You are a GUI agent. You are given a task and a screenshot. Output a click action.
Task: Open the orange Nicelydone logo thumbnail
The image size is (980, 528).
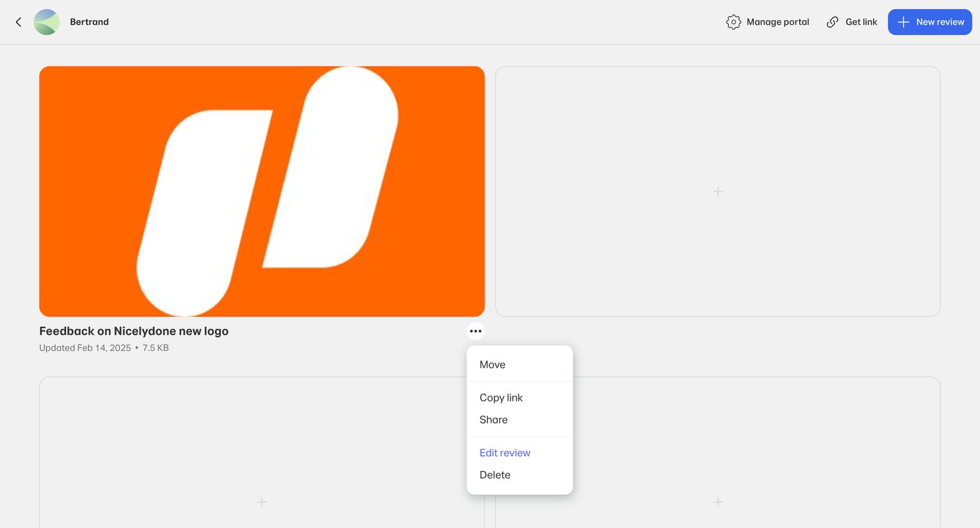(262, 191)
